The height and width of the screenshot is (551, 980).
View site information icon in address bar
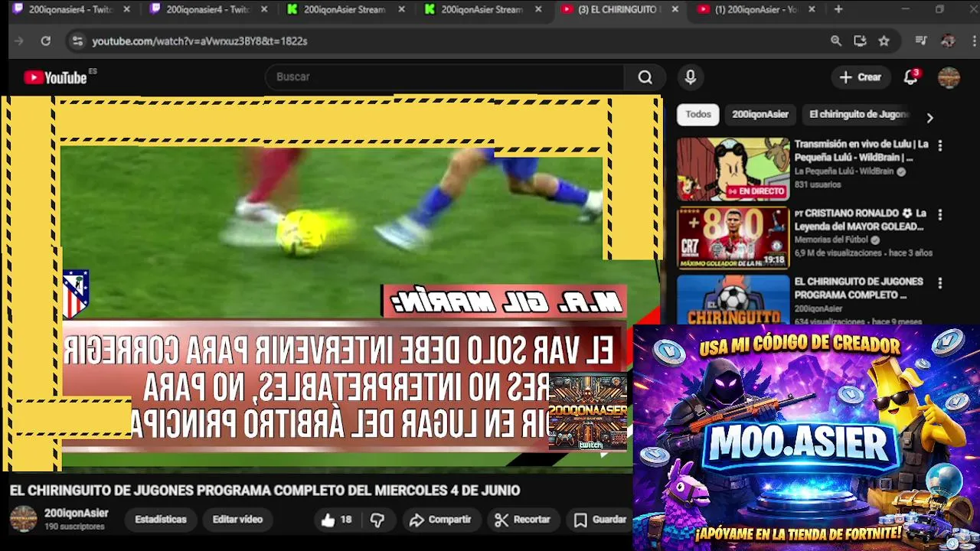77,41
